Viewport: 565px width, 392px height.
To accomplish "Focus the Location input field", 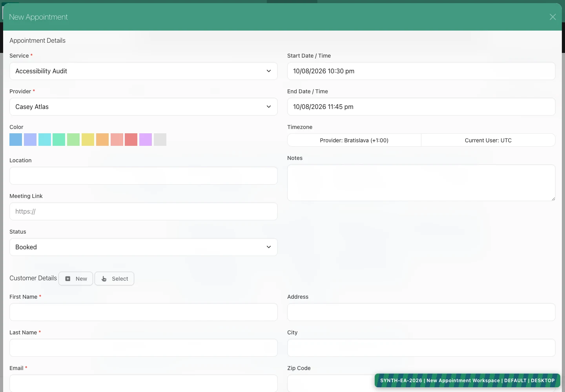I will click(x=144, y=176).
